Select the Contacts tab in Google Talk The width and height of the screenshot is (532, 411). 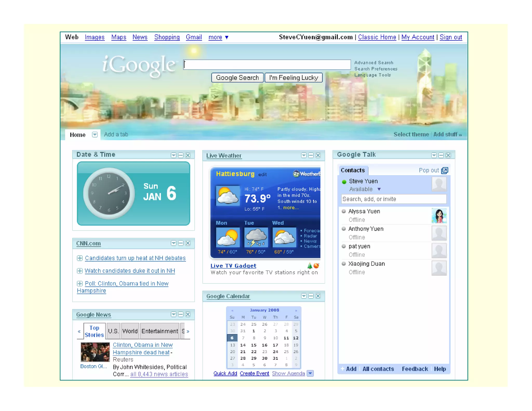353,170
